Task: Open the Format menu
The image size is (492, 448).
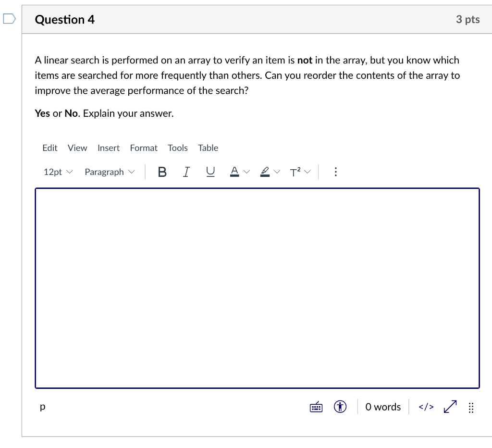Action: coord(143,148)
